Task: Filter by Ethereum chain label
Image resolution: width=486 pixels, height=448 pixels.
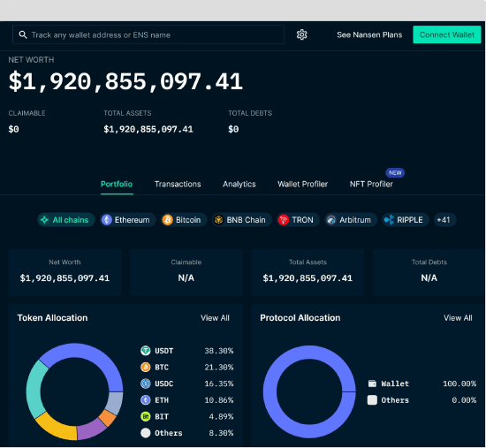Action: (x=132, y=220)
